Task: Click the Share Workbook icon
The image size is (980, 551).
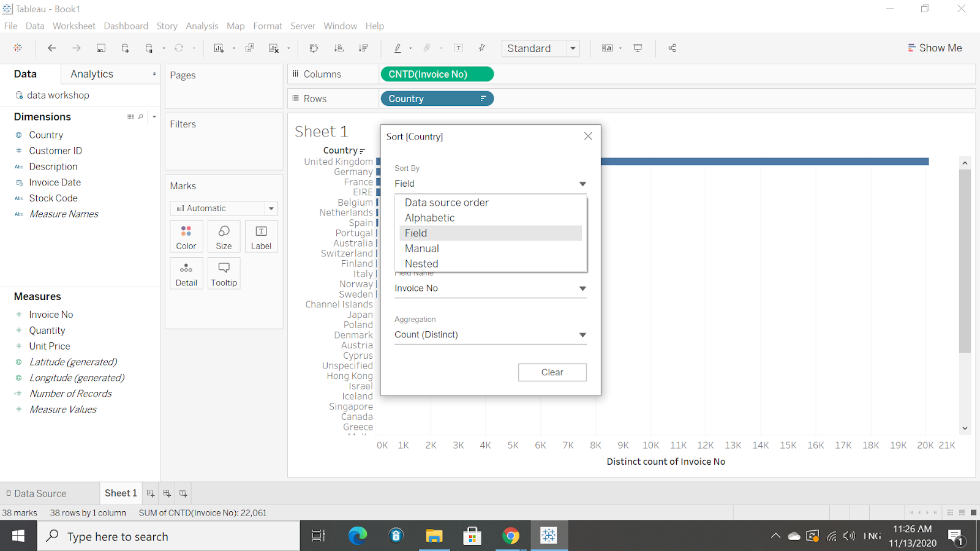Action: point(671,48)
